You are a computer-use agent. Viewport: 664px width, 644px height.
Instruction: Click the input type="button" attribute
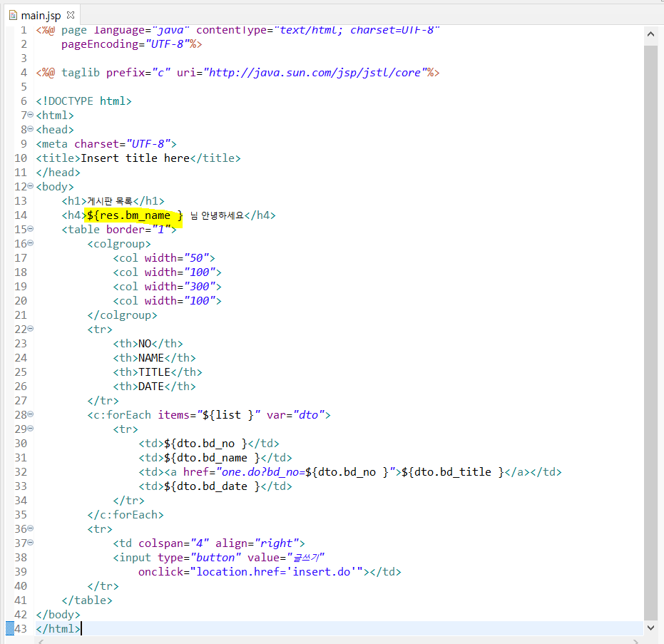(199, 558)
